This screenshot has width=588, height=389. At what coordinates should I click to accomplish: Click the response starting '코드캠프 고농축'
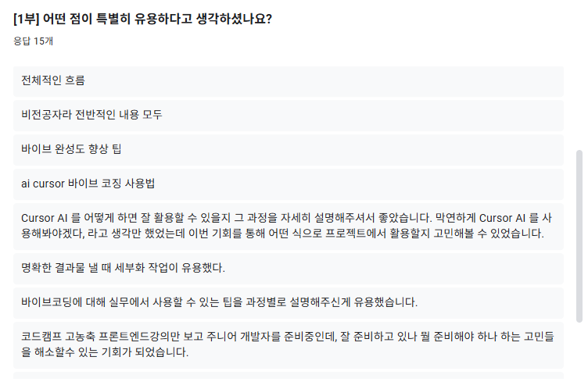[x=289, y=345]
